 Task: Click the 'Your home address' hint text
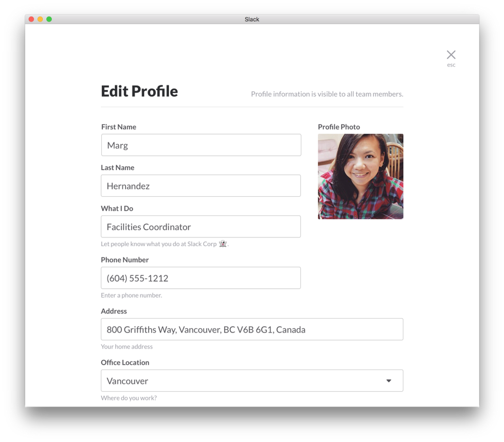coord(127,347)
